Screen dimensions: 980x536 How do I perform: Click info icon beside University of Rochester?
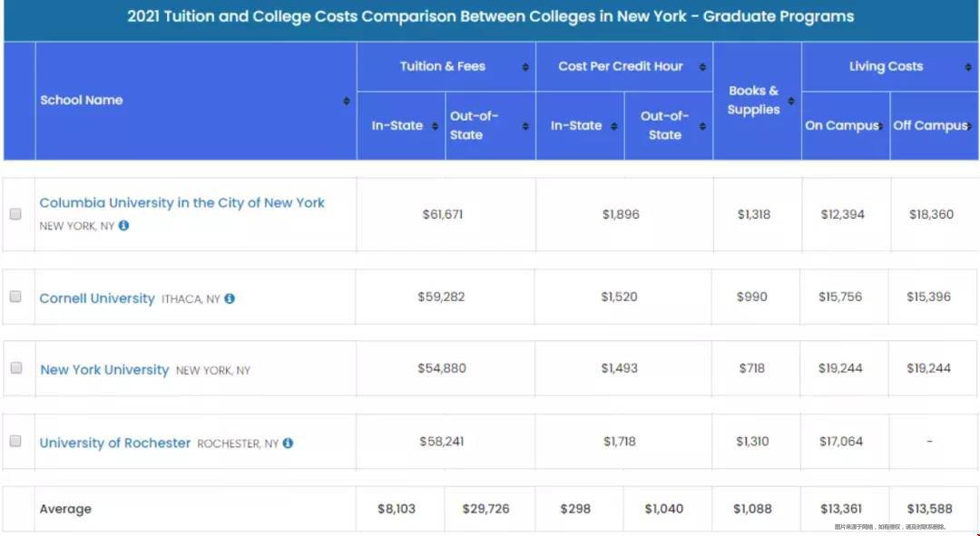(288, 443)
